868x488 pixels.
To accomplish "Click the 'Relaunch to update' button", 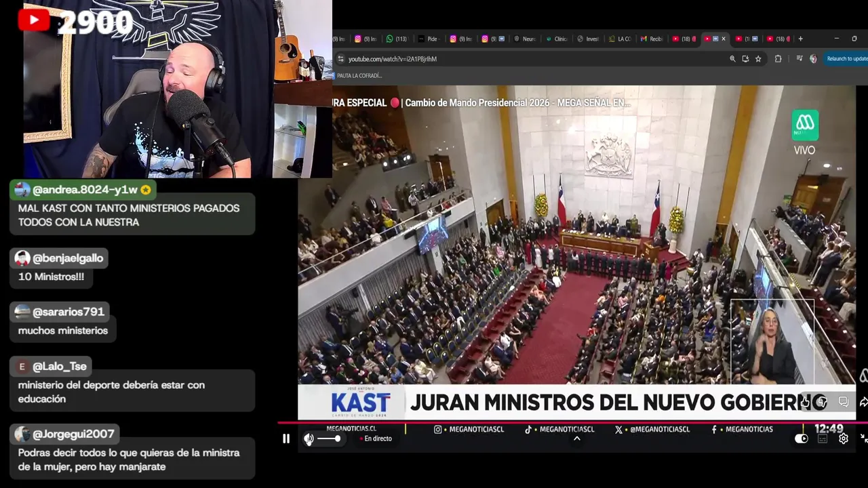I will [846, 59].
